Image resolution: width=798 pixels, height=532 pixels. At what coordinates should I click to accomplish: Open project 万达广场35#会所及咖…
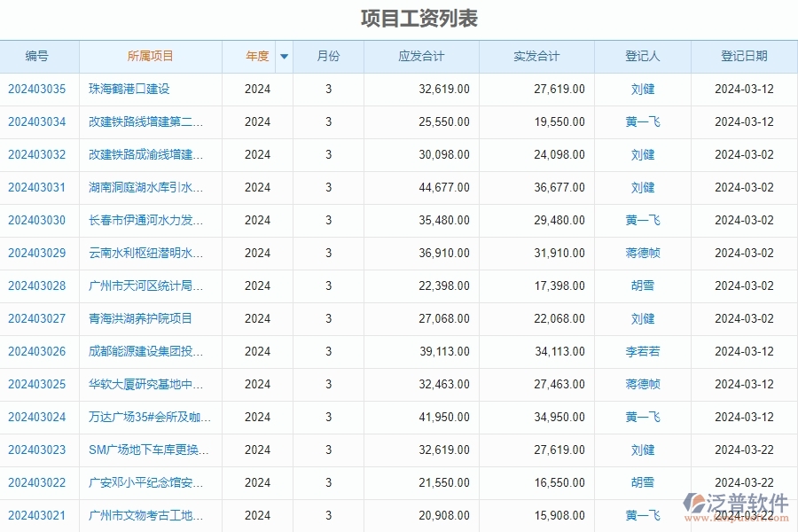click(150, 417)
